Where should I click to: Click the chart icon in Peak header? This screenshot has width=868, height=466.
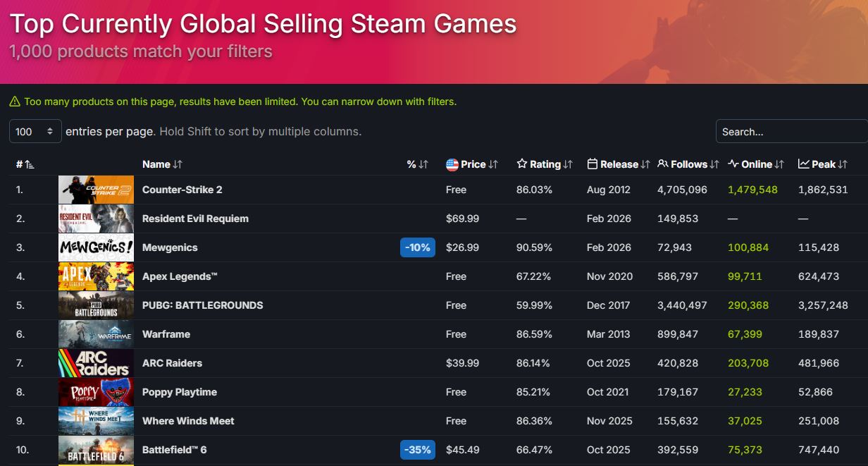tap(803, 164)
